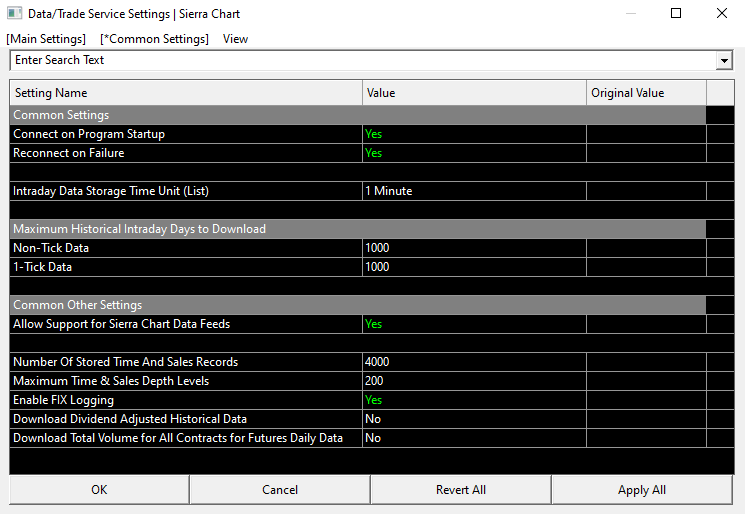Edit the 1-Tick Data 1000 value
The width and height of the screenshot is (745, 514).
(474, 267)
